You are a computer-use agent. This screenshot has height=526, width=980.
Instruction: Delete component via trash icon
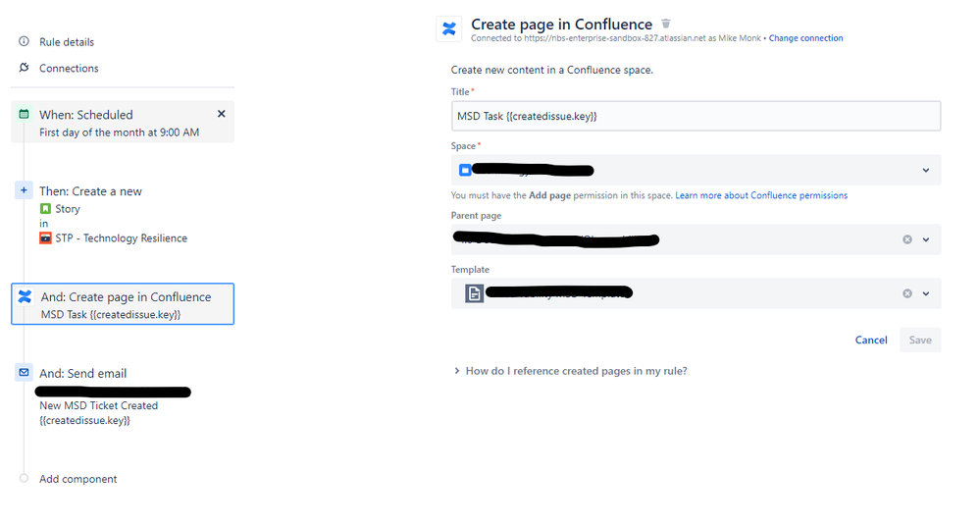pyautogui.click(x=666, y=24)
